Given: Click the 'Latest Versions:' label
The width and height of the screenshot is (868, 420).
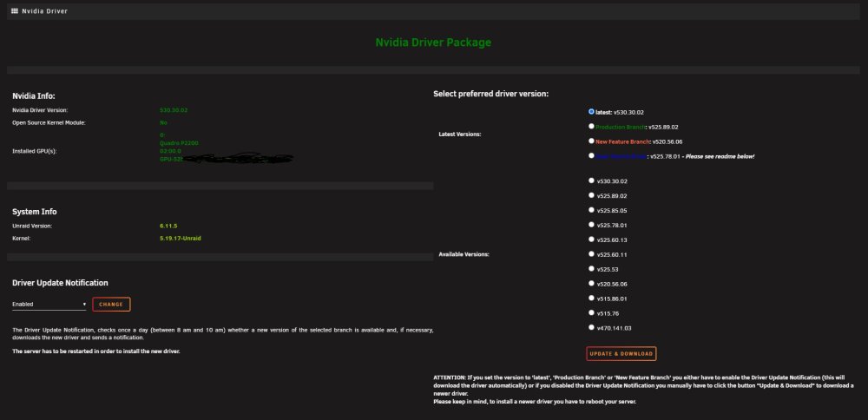Looking at the screenshot, I should (x=458, y=135).
